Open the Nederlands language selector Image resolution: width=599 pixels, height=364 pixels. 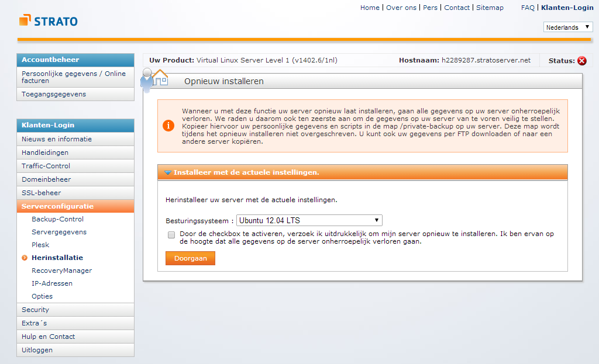(x=568, y=27)
